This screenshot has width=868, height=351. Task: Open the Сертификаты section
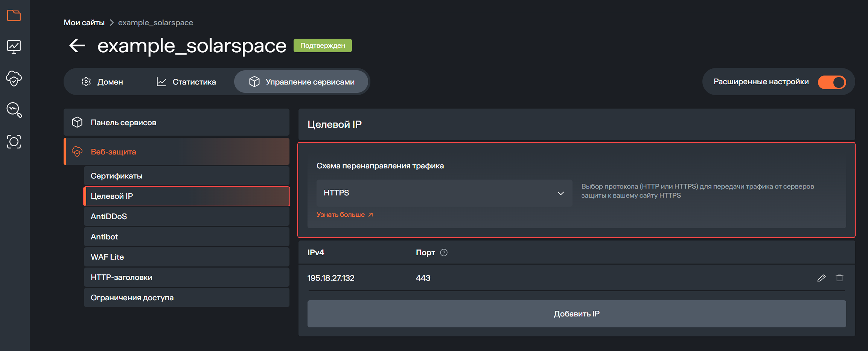[116, 175]
